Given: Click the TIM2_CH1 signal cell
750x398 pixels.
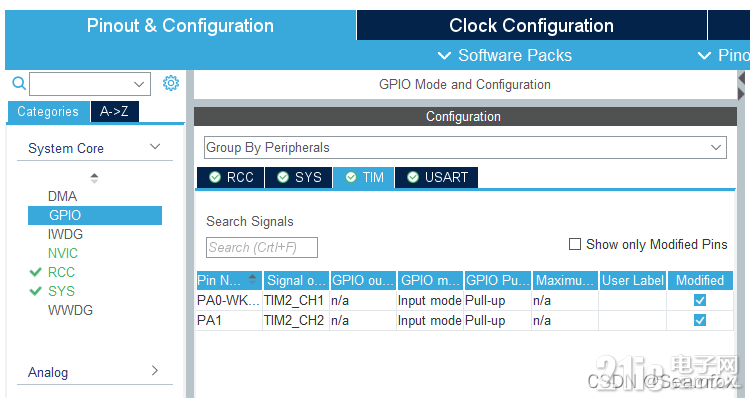Looking at the screenshot, I should click(296, 300).
